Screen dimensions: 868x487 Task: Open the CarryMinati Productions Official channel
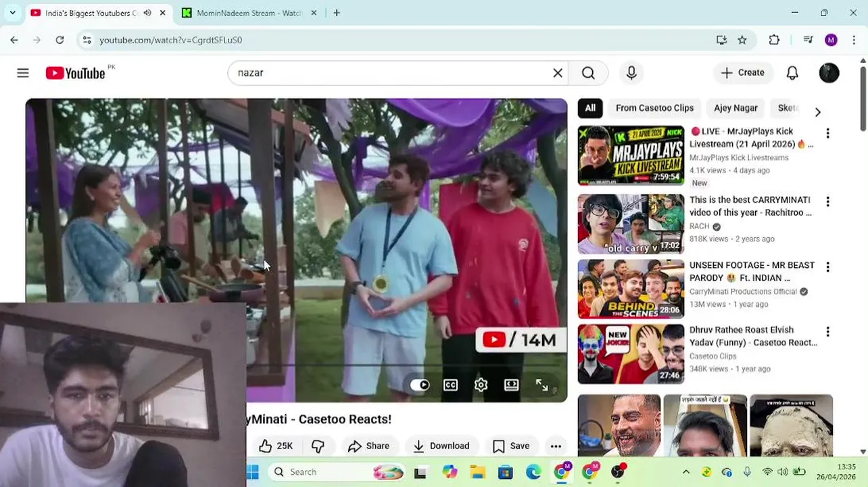click(743, 292)
